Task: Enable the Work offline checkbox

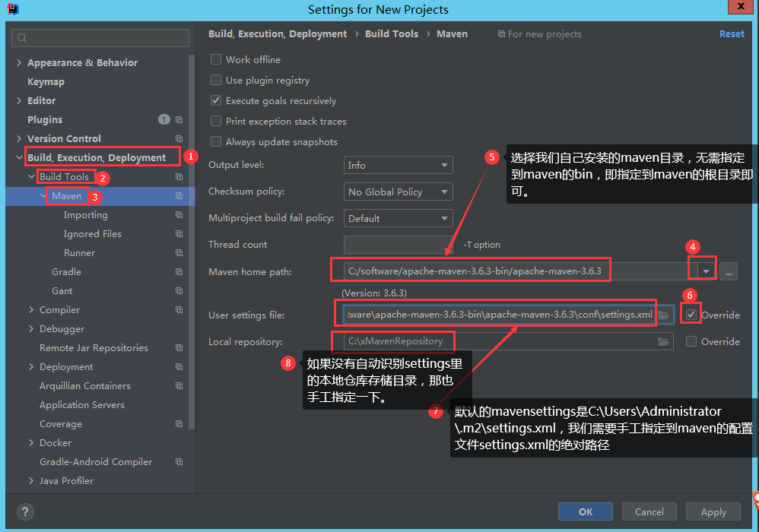Action: [x=216, y=59]
